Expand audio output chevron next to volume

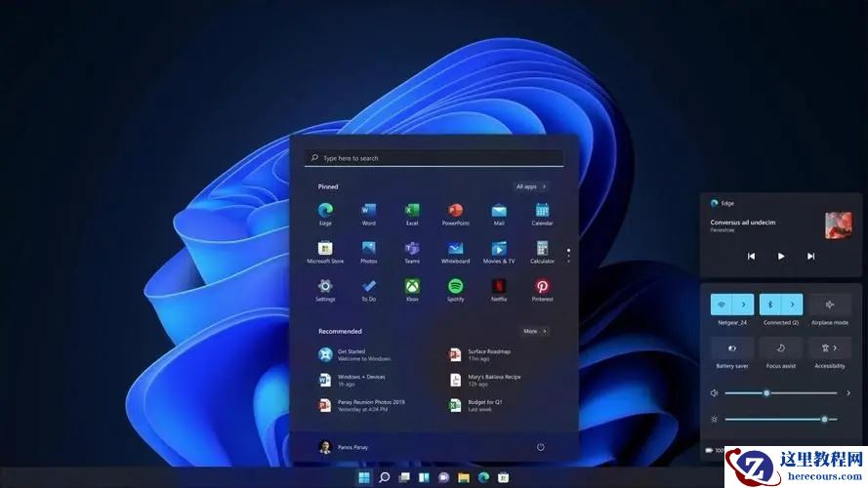(x=848, y=393)
